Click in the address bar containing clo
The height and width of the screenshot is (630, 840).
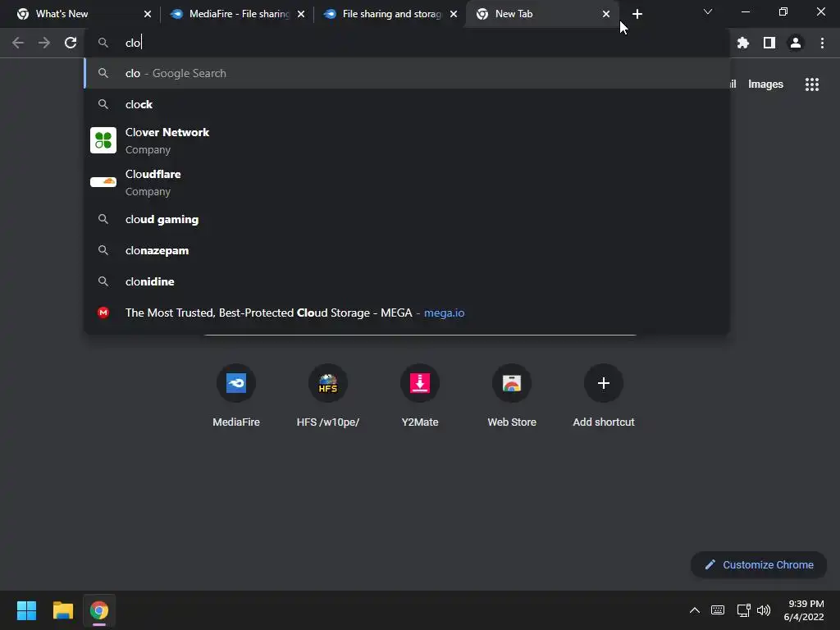407,43
